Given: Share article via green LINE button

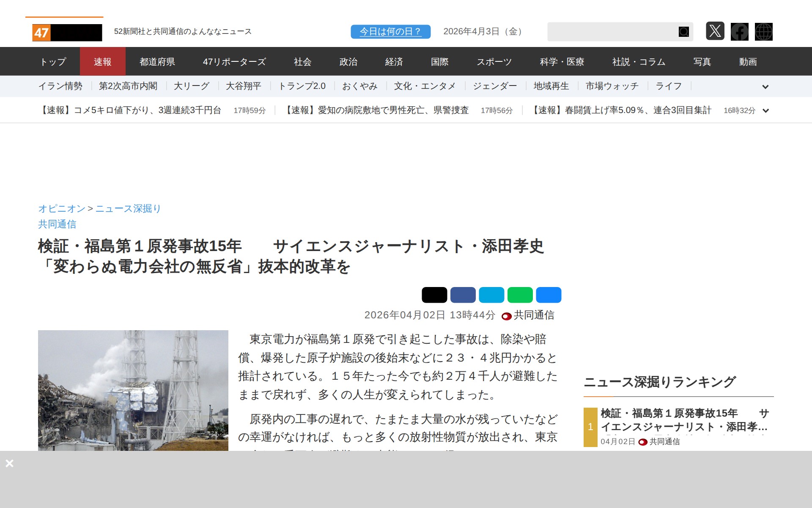Looking at the screenshot, I should pyautogui.click(x=520, y=295).
